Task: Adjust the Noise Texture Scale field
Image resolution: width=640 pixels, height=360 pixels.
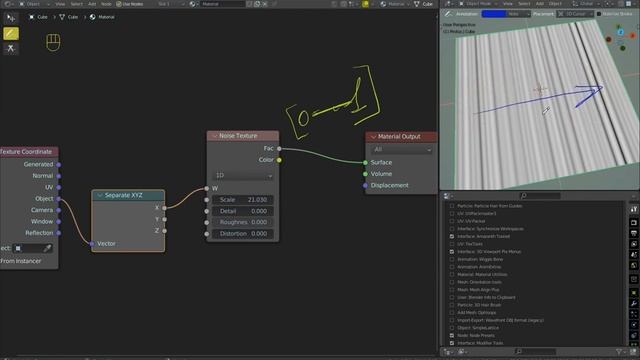Action: tap(243, 200)
